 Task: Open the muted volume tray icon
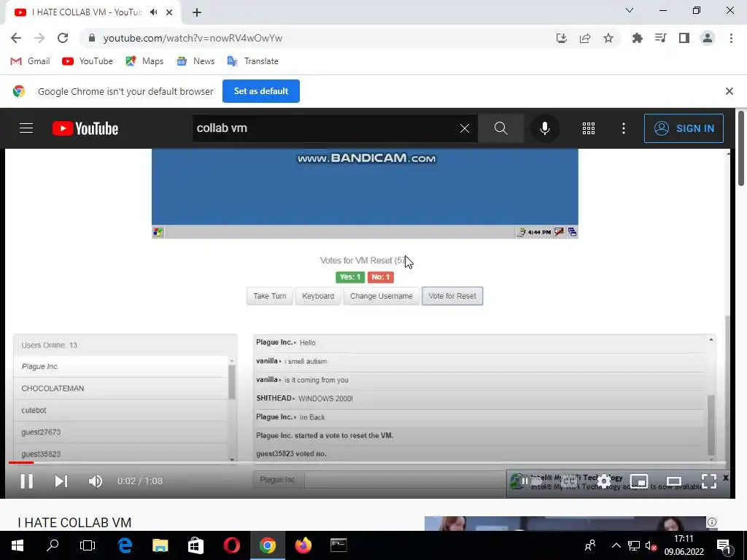pyautogui.click(x=651, y=545)
